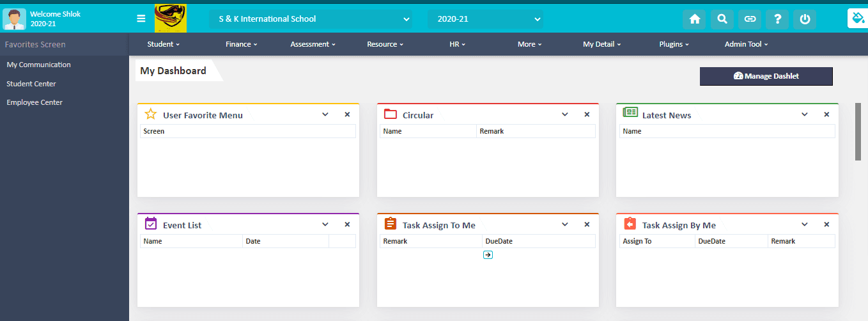Open search using the magnifier icon
This screenshot has height=321, width=868.
(722, 19)
